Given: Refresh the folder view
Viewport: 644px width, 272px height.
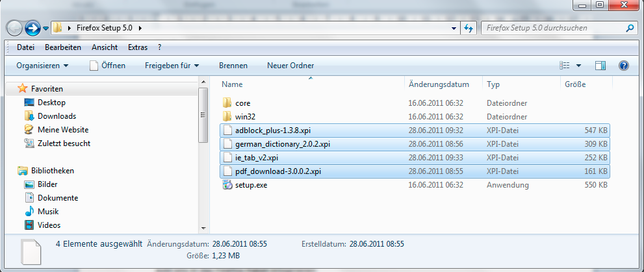Looking at the screenshot, I should (x=468, y=29).
